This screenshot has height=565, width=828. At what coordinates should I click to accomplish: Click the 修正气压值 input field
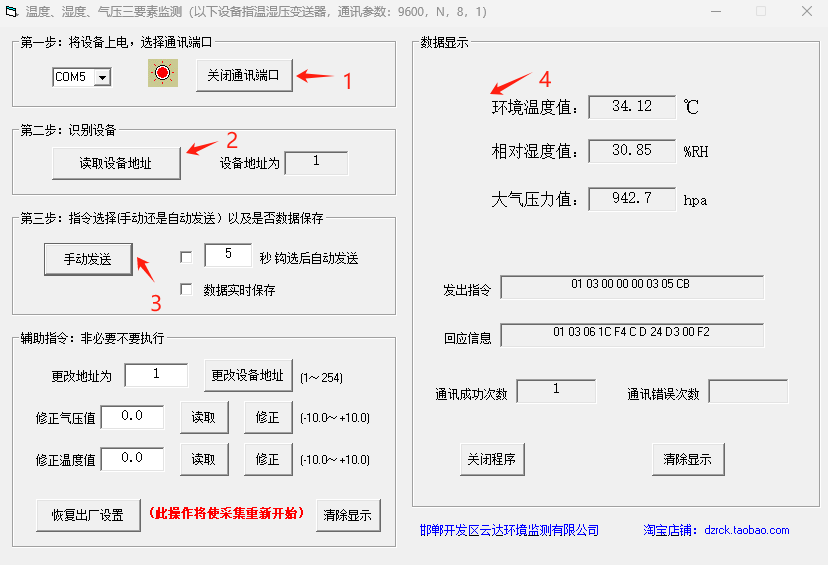(x=132, y=416)
